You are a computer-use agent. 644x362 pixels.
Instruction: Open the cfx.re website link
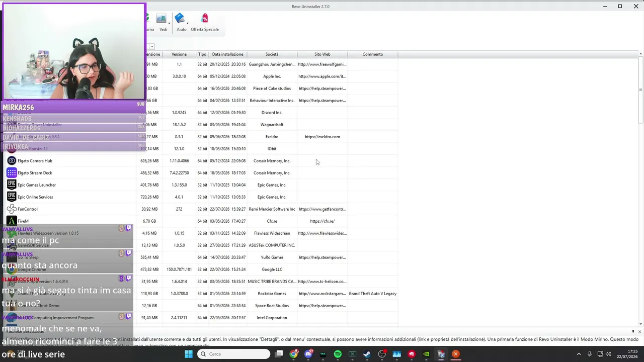click(323, 221)
